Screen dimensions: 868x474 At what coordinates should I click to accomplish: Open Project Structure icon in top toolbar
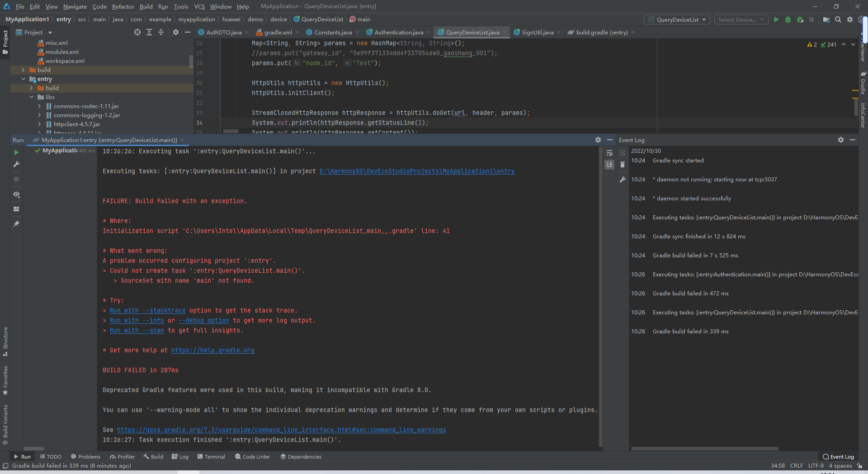(x=826, y=19)
